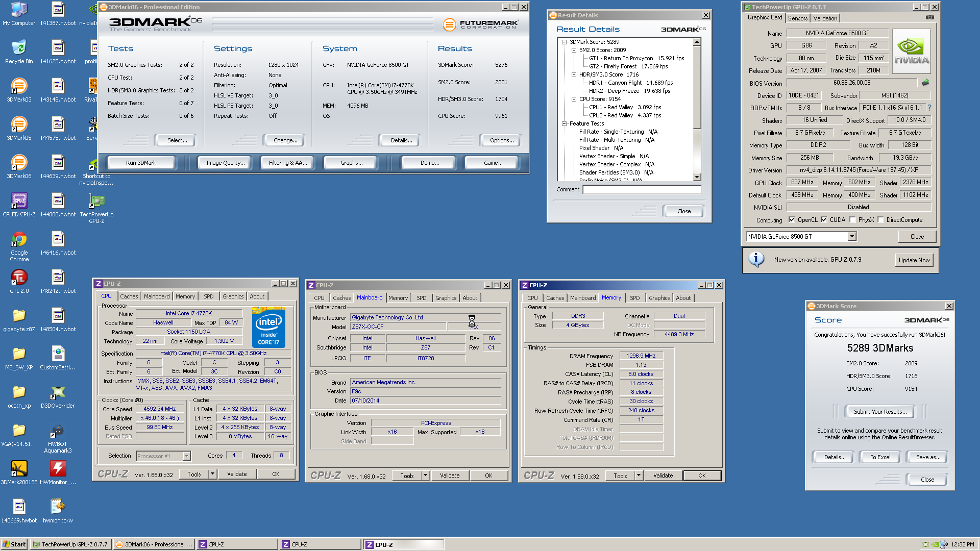Launch the D3DOverrider desktop icon
Image resolution: width=980 pixels, height=551 pixels.
pos(58,396)
